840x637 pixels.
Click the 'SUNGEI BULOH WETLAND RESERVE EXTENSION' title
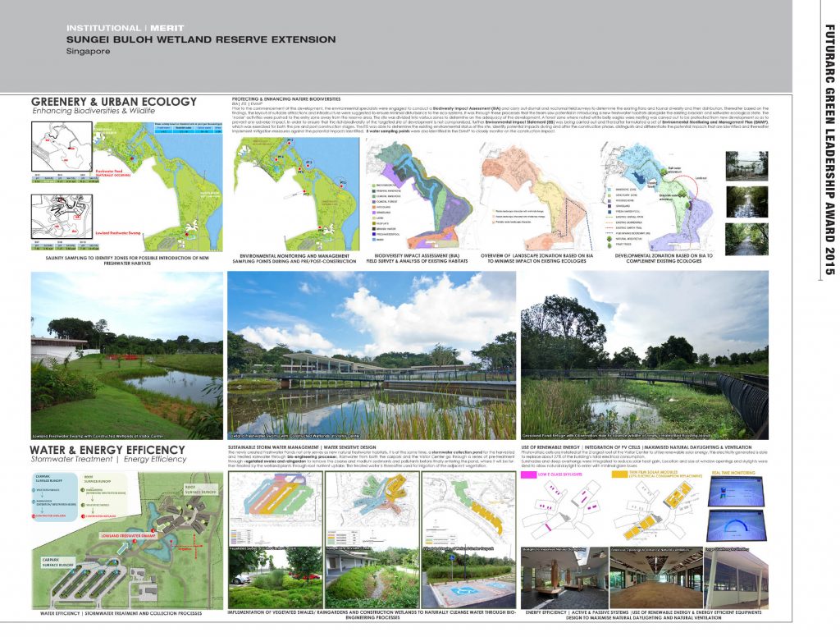click(201, 39)
